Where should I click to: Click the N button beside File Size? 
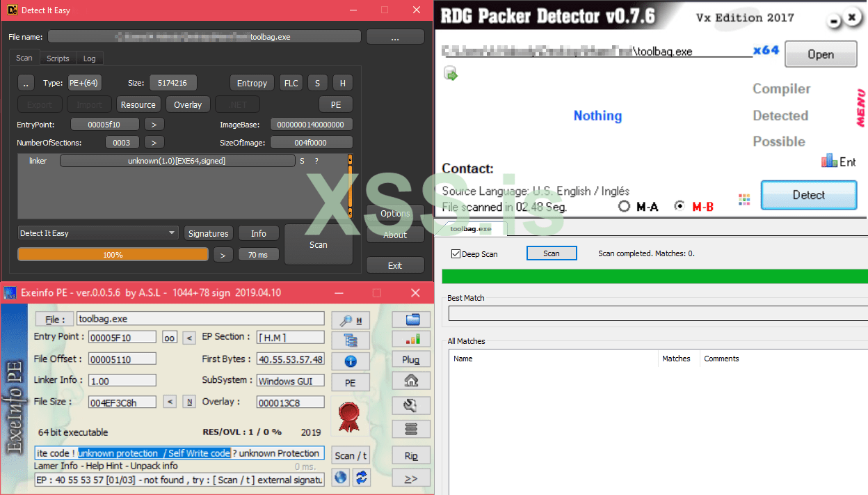coord(189,402)
